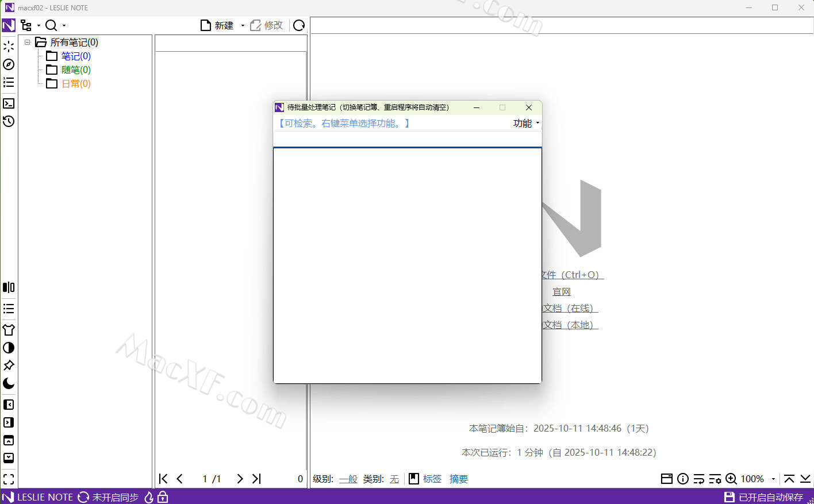Toggle dark mode with the moon icon
This screenshot has width=814, height=504.
tap(9, 383)
